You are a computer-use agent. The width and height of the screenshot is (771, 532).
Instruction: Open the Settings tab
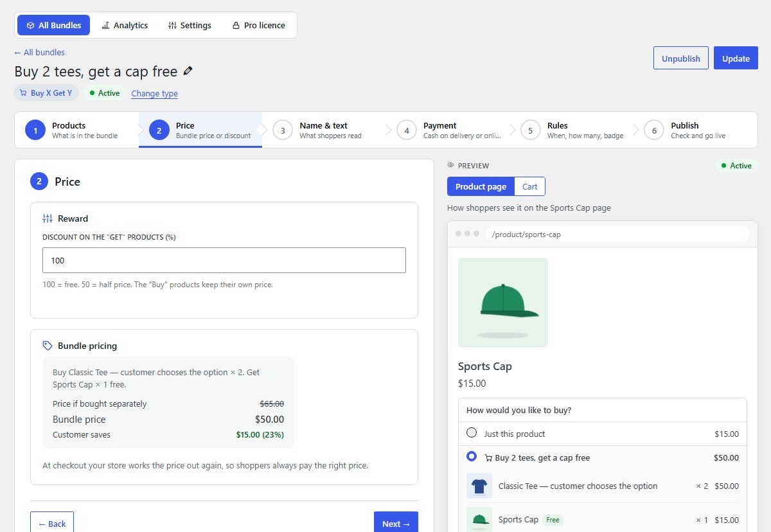click(190, 25)
